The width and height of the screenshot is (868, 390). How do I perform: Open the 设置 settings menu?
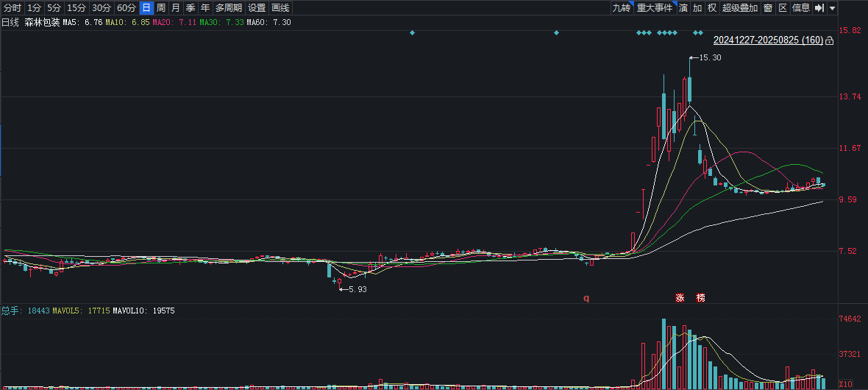click(257, 8)
